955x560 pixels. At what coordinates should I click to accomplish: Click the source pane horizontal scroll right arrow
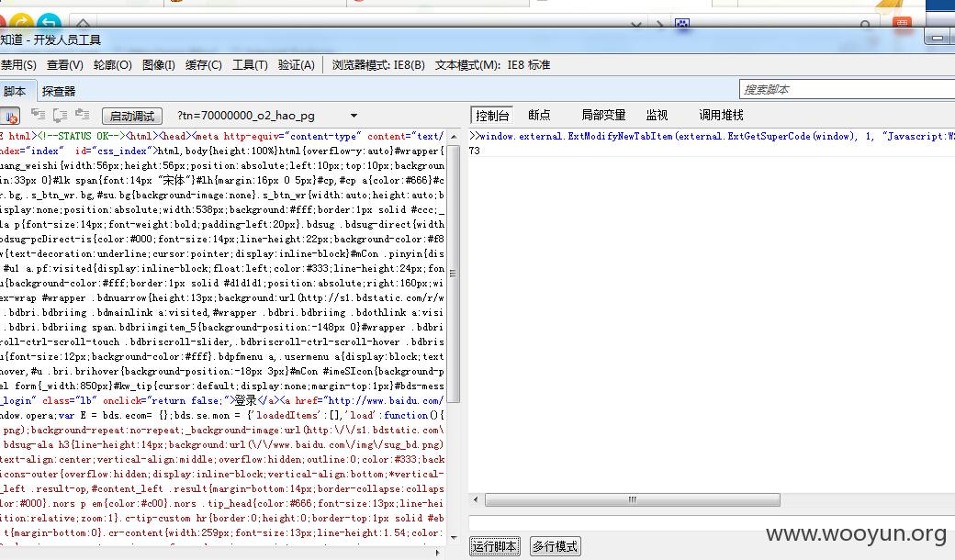point(437,553)
